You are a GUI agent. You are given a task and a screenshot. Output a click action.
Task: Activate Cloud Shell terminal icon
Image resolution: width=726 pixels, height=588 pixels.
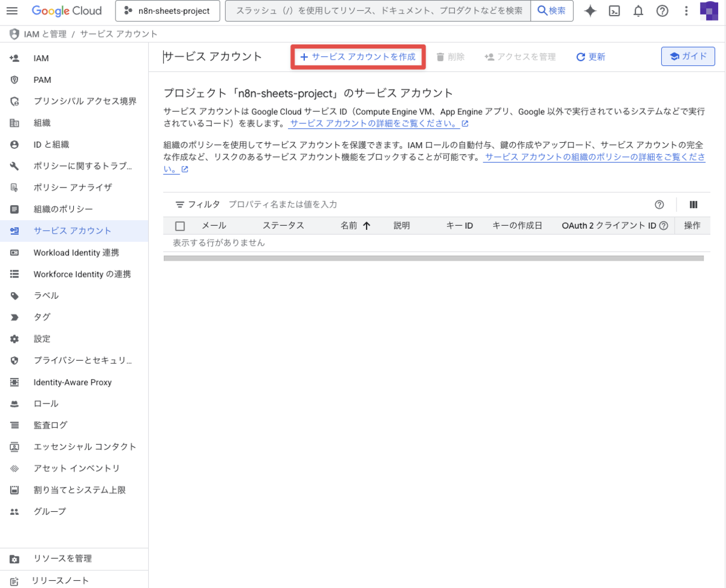(x=614, y=11)
